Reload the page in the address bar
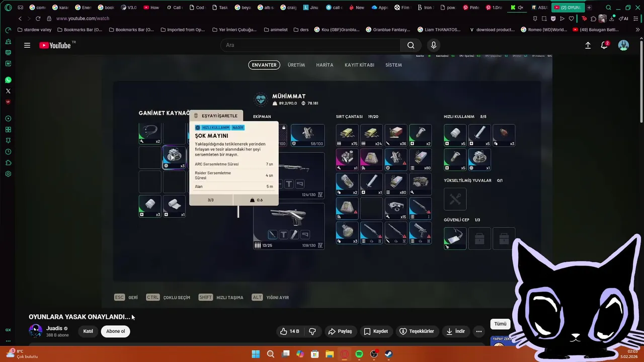This screenshot has height=362, width=644. click(x=38, y=19)
